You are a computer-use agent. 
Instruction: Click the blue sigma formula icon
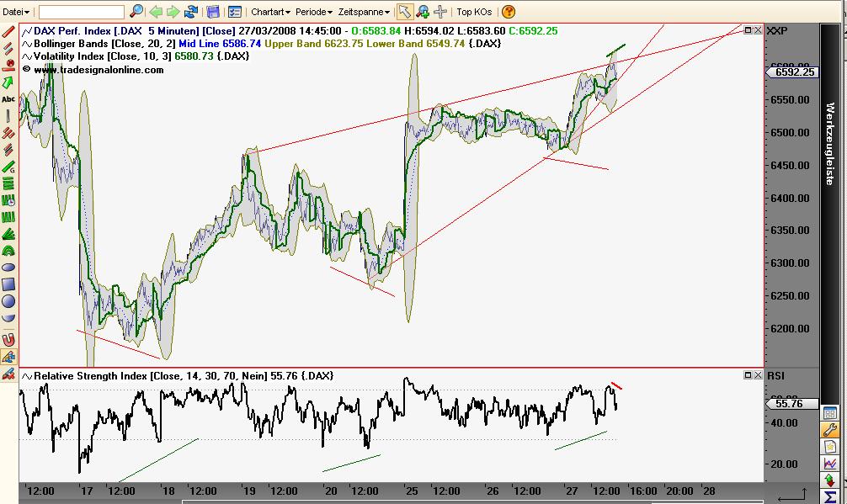coord(830,496)
